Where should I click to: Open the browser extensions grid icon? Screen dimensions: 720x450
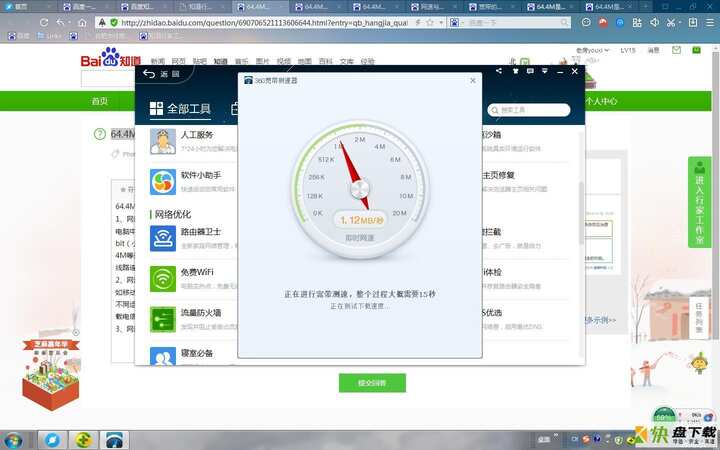coord(637,22)
